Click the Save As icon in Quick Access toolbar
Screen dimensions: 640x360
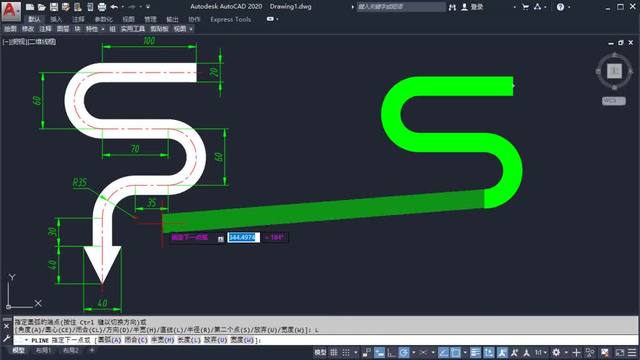click(66, 7)
